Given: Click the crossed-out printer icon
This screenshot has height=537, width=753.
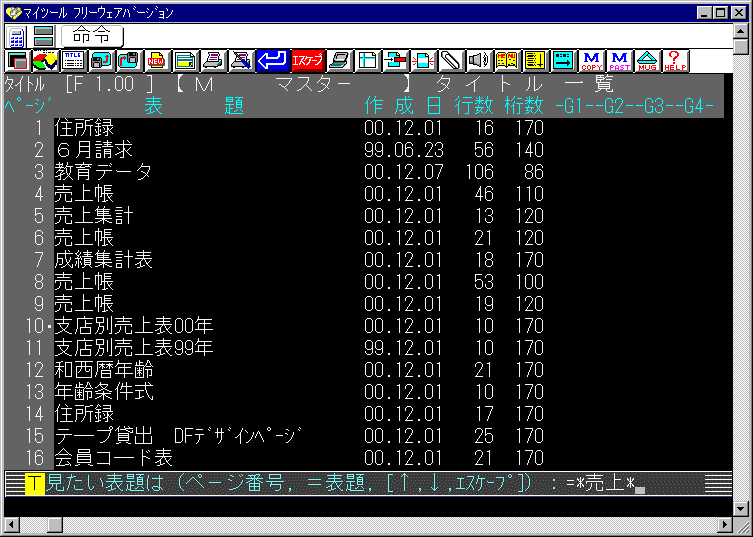Looking at the screenshot, I should tap(241, 61).
